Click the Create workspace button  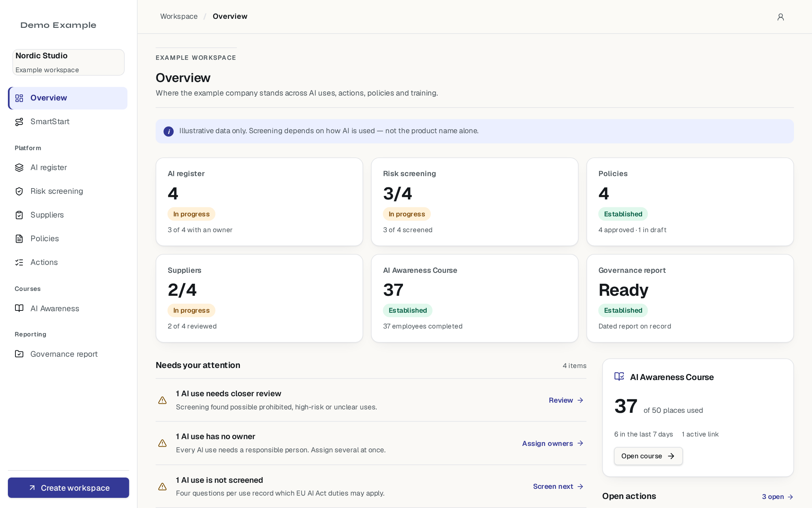tap(68, 488)
